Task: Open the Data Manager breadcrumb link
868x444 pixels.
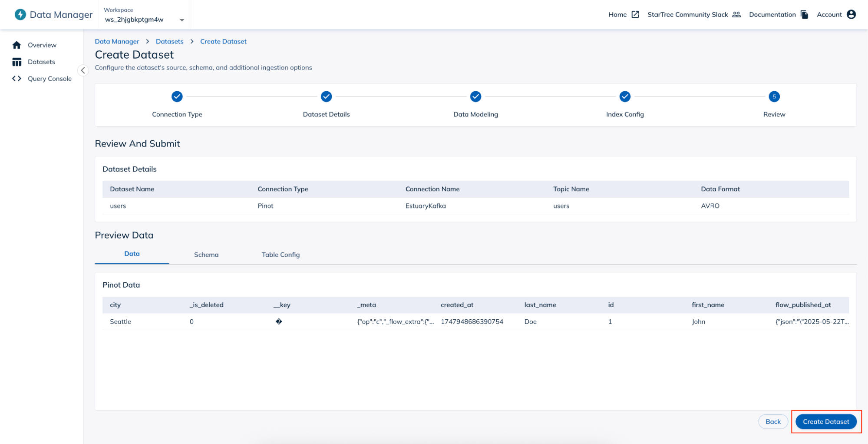Action: click(x=117, y=41)
